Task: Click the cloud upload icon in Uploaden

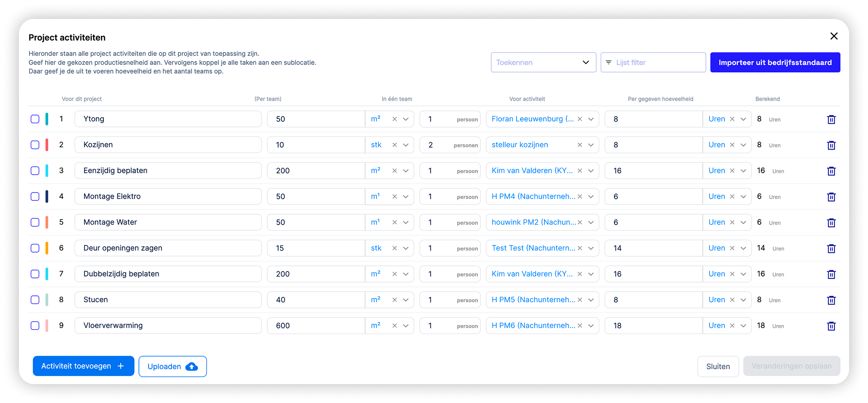Action: pos(192,367)
